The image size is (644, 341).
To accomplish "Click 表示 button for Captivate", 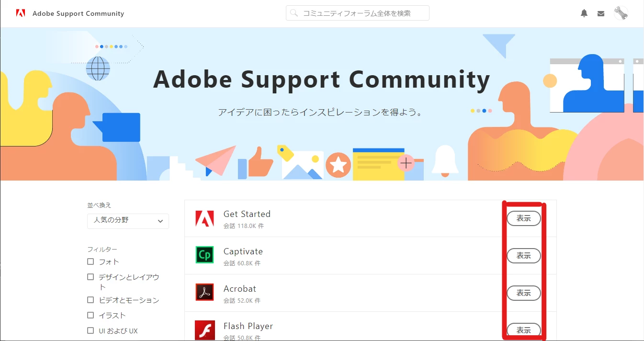I will coord(524,256).
